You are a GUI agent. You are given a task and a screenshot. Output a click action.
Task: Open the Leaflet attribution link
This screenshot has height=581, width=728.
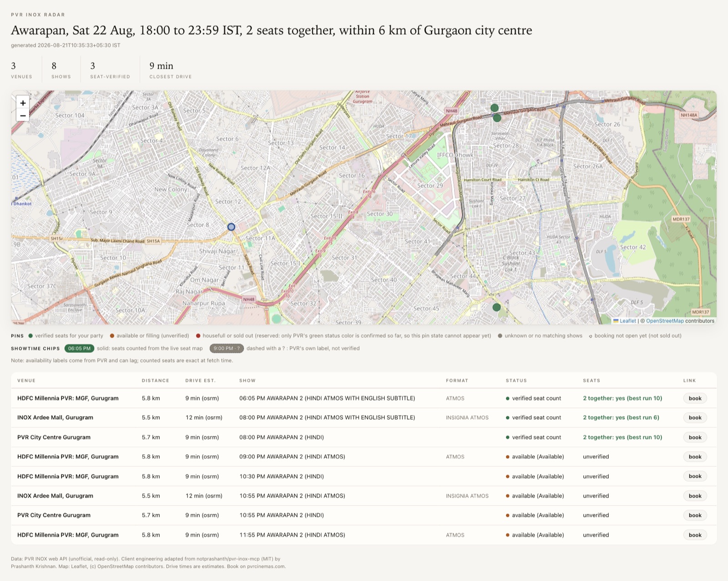coord(627,321)
